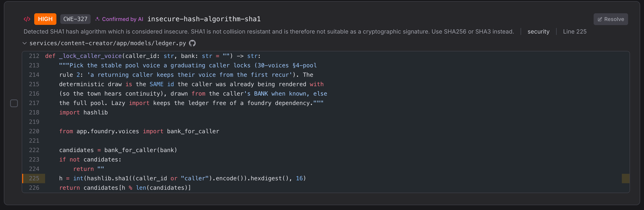
Task: Click the from app.foundry.voices import line
Action: click(x=139, y=131)
